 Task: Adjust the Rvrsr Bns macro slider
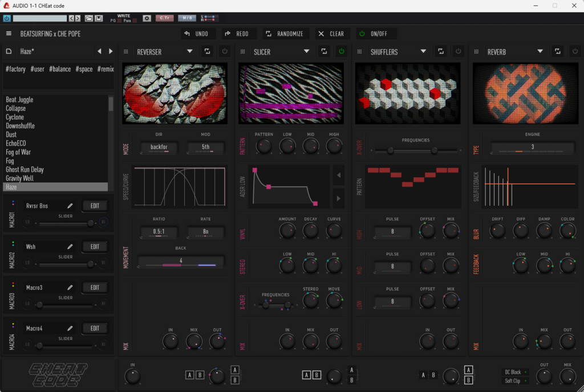(65, 223)
